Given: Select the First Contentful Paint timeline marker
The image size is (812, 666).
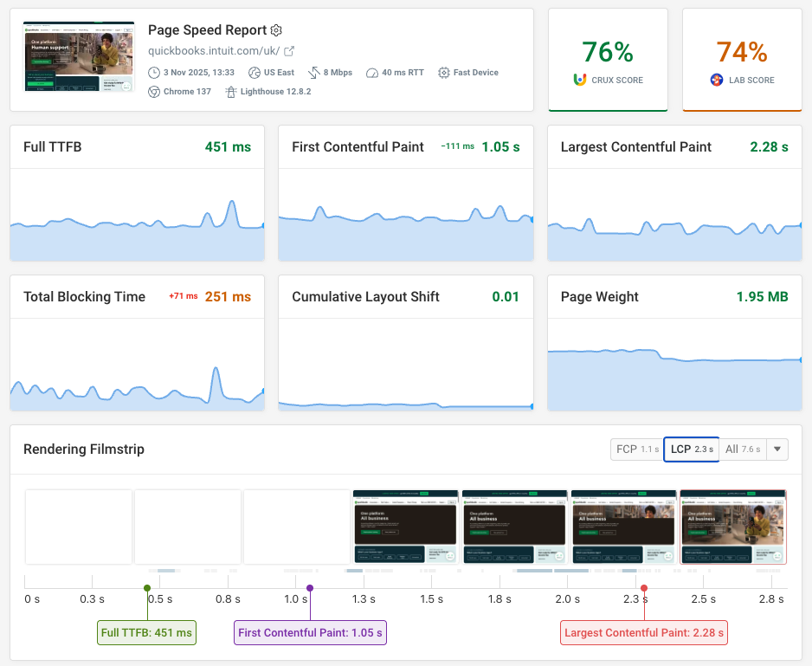Looking at the screenshot, I should coord(310,588).
